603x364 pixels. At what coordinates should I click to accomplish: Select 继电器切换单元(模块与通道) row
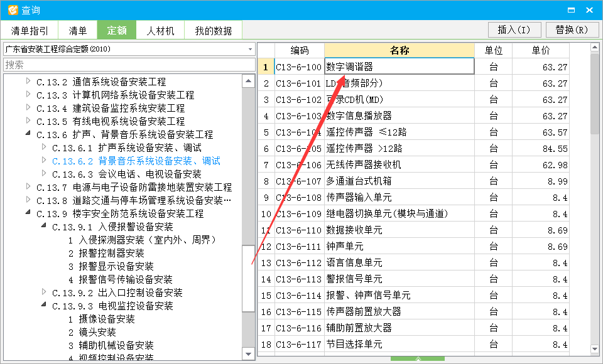tap(413, 214)
